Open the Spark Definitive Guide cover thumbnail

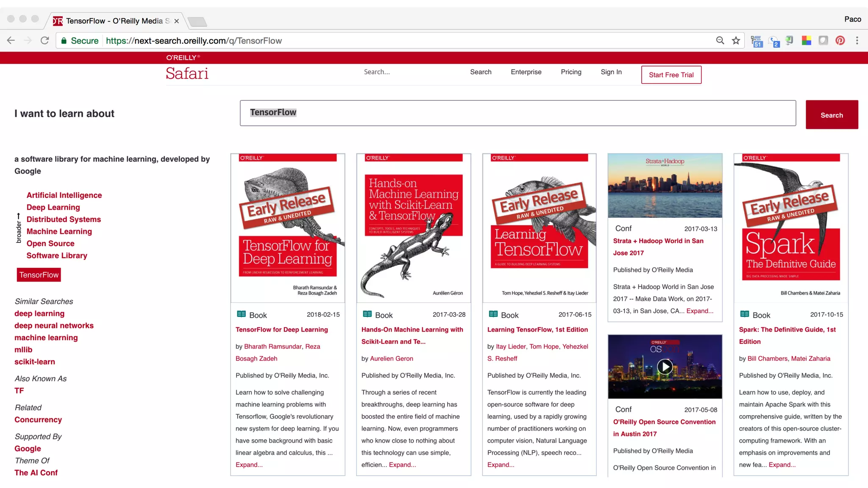(791, 228)
